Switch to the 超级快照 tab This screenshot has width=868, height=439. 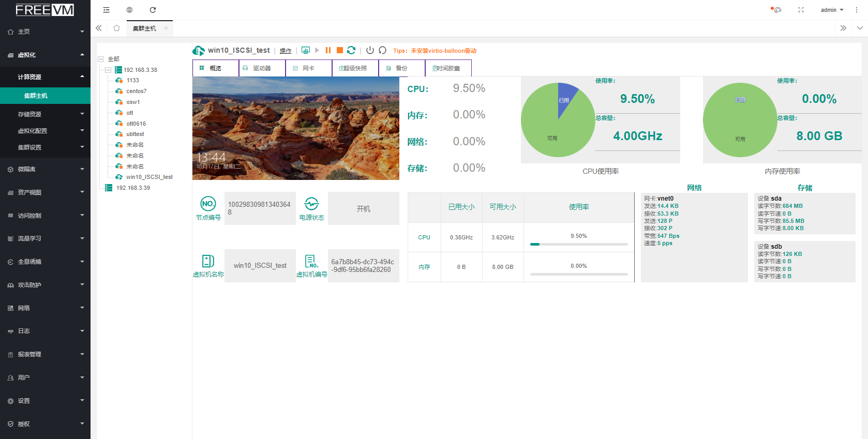355,68
